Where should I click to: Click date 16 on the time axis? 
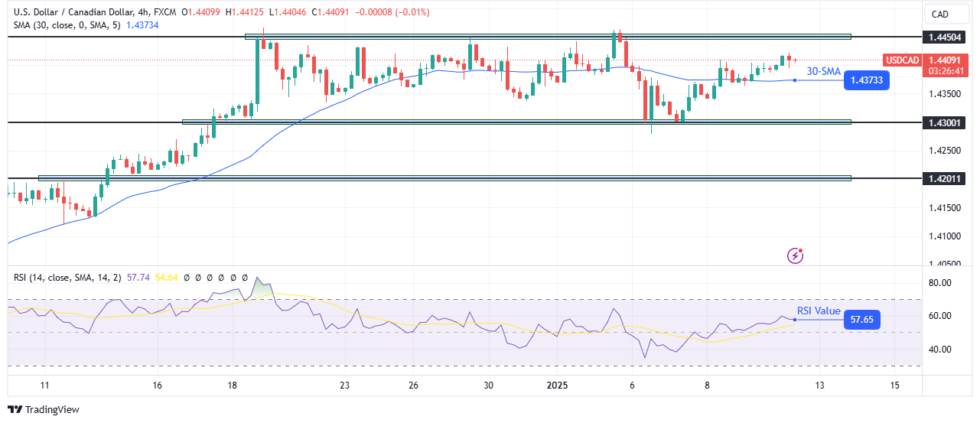(157, 386)
